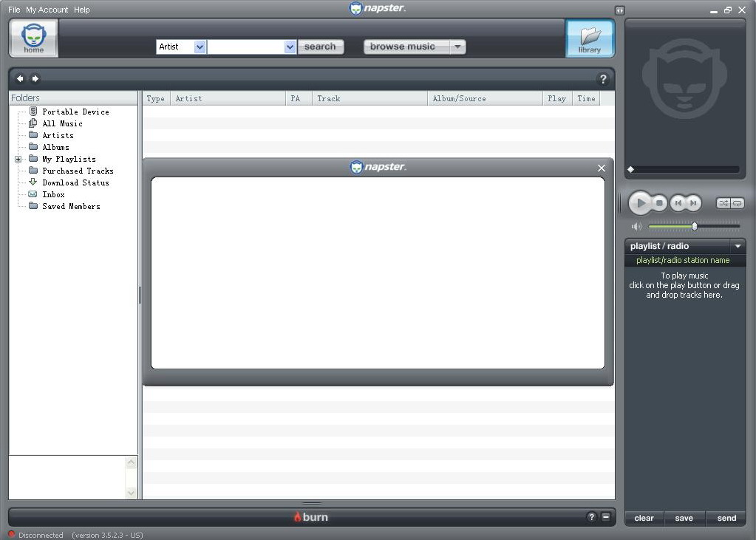Open help question mark in navigation bar
This screenshot has height=540, width=756.
(x=603, y=79)
